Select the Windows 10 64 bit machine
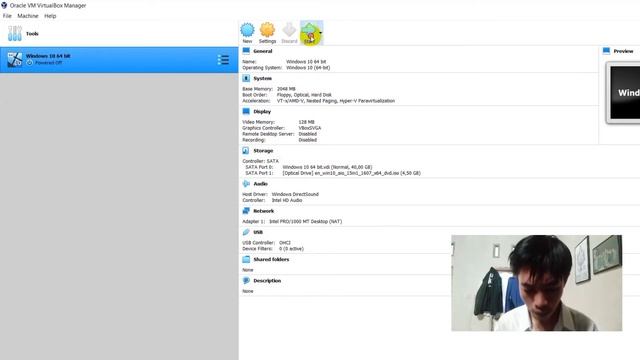 pos(119,60)
